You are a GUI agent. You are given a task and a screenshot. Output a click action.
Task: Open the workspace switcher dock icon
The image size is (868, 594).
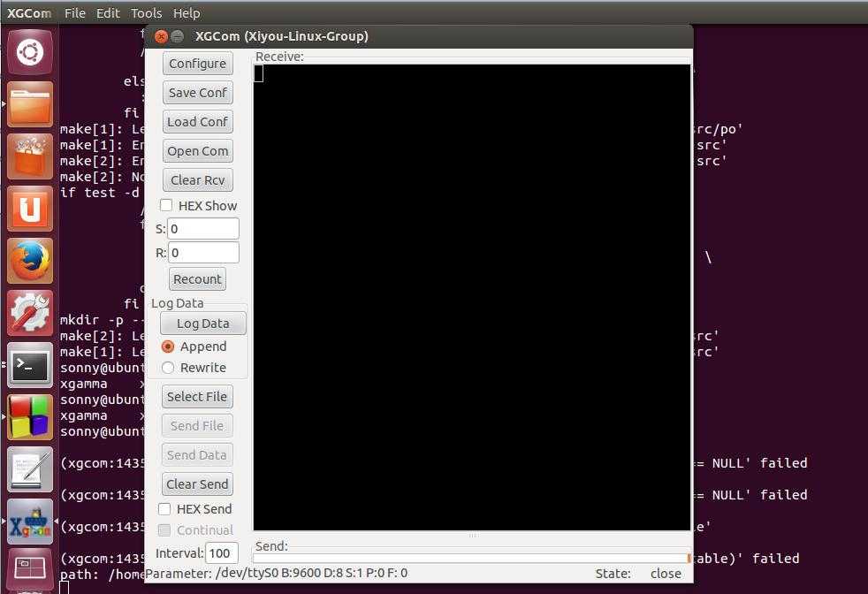pos(30,569)
